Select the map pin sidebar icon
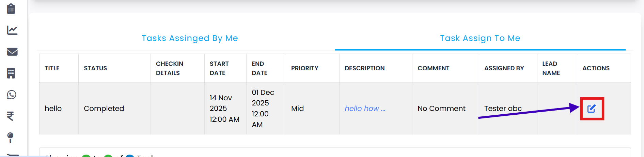644x157 pixels. 11,137
